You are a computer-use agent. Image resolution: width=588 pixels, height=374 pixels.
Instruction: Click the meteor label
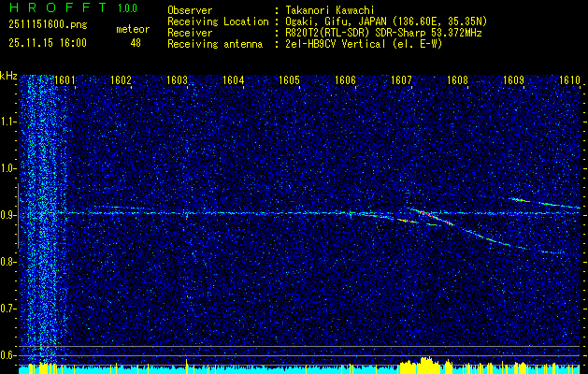(133, 29)
